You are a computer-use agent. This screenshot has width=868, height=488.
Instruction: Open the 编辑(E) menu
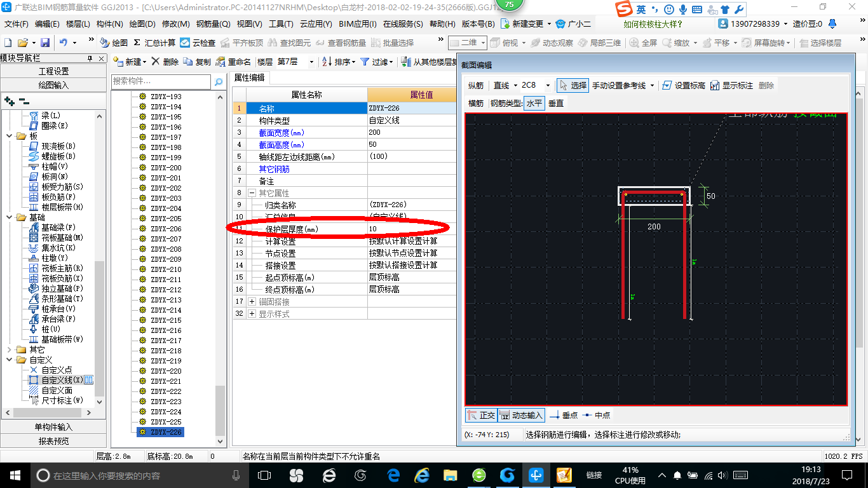[47, 24]
